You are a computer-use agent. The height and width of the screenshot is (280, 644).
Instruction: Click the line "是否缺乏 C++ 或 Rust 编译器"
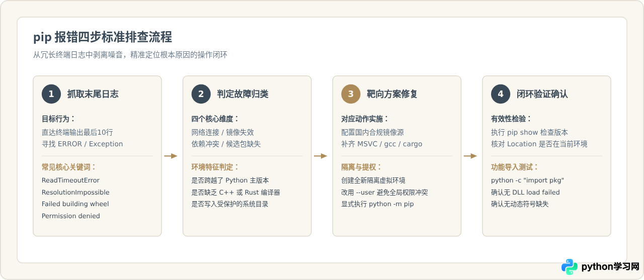tap(236, 192)
